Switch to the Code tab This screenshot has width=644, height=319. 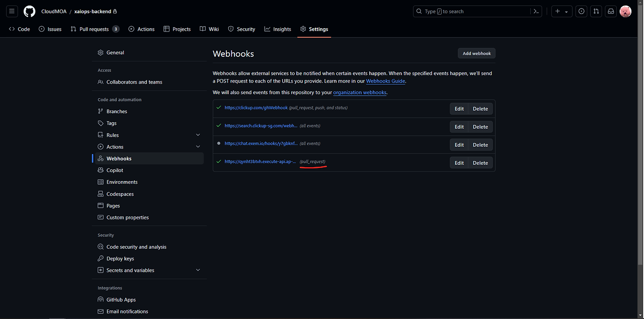[19, 29]
